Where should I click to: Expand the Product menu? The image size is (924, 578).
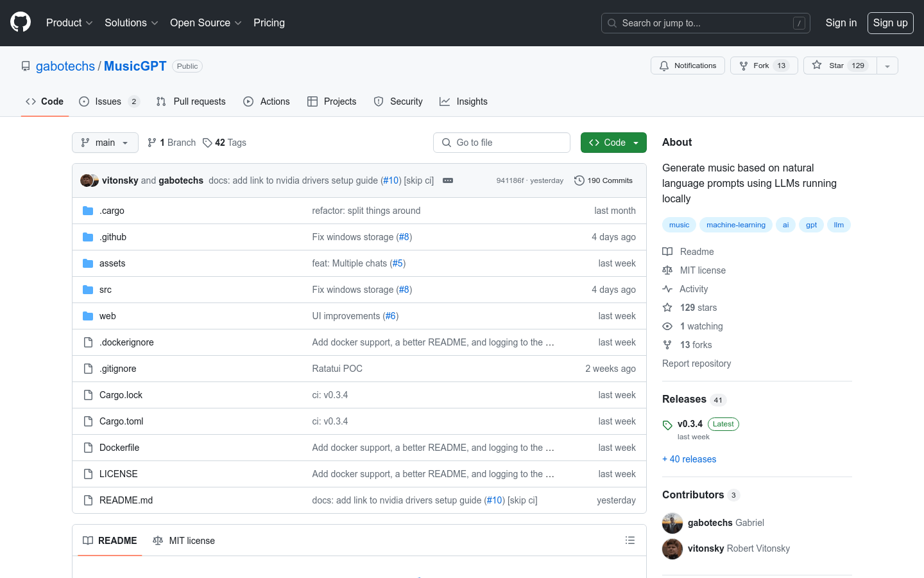tap(69, 22)
